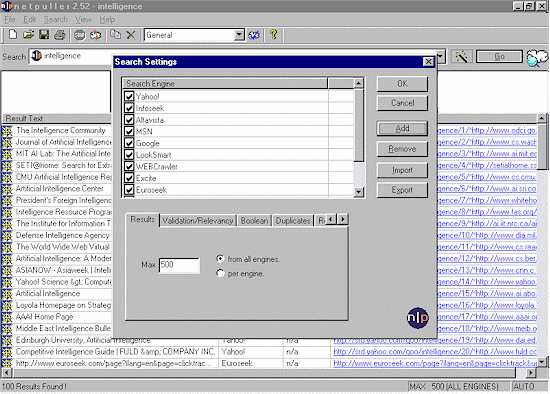Select 'The Intelligence Community' result row

point(61,131)
